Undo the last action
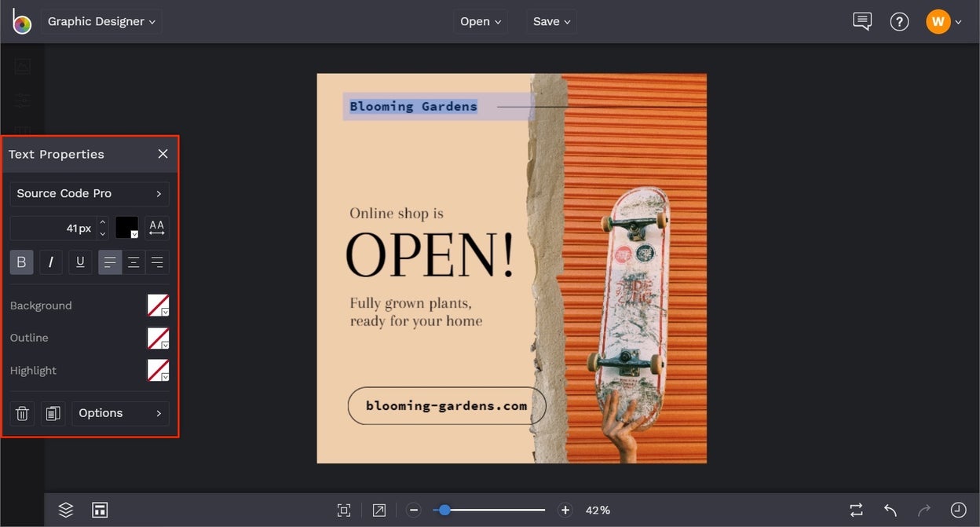980x527 pixels. 890,509
